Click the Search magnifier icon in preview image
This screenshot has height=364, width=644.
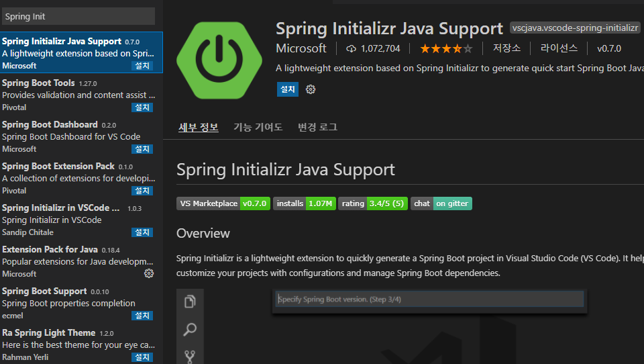190,329
